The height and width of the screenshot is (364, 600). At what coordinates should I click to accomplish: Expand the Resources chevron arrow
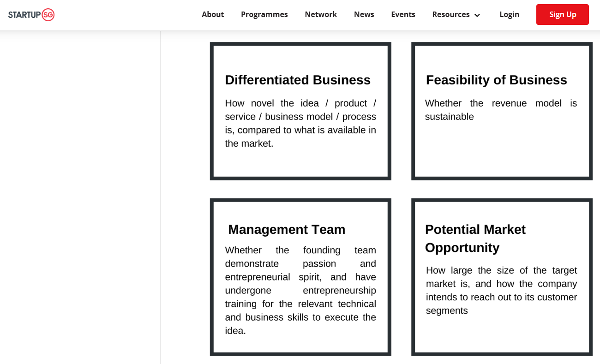point(477,15)
